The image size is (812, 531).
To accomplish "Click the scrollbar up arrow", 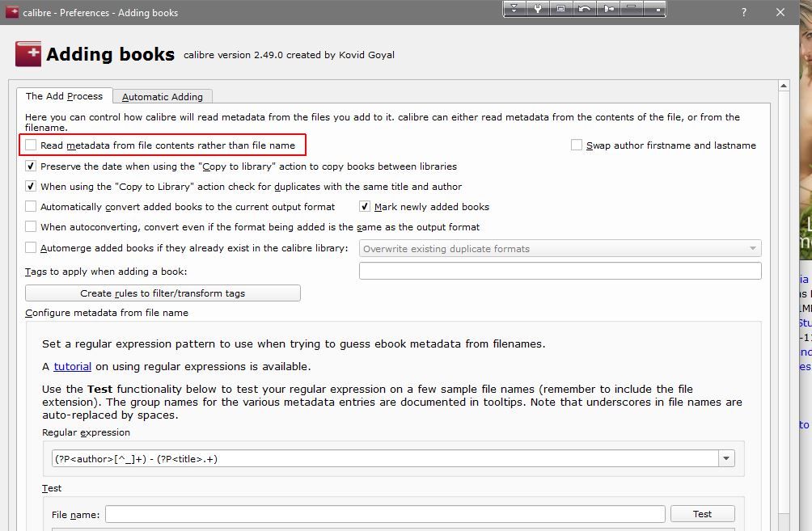I will (784, 86).
